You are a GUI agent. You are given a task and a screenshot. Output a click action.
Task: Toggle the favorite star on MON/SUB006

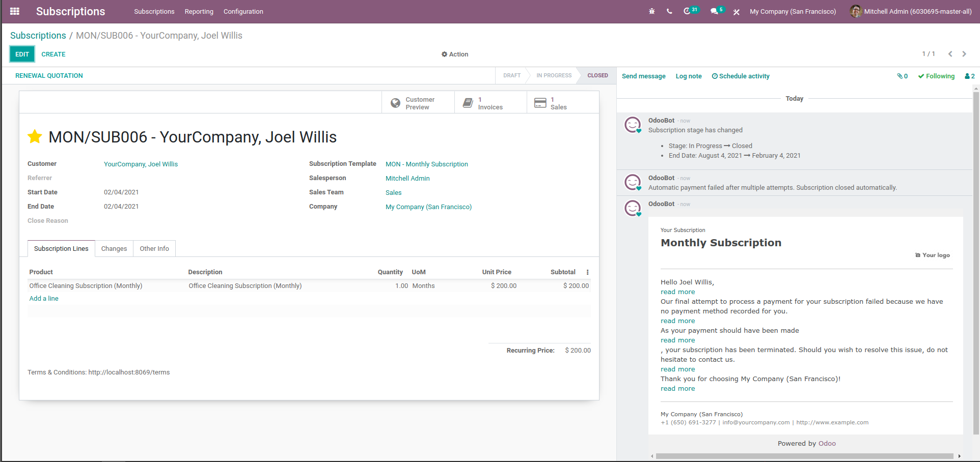click(35, 136)
